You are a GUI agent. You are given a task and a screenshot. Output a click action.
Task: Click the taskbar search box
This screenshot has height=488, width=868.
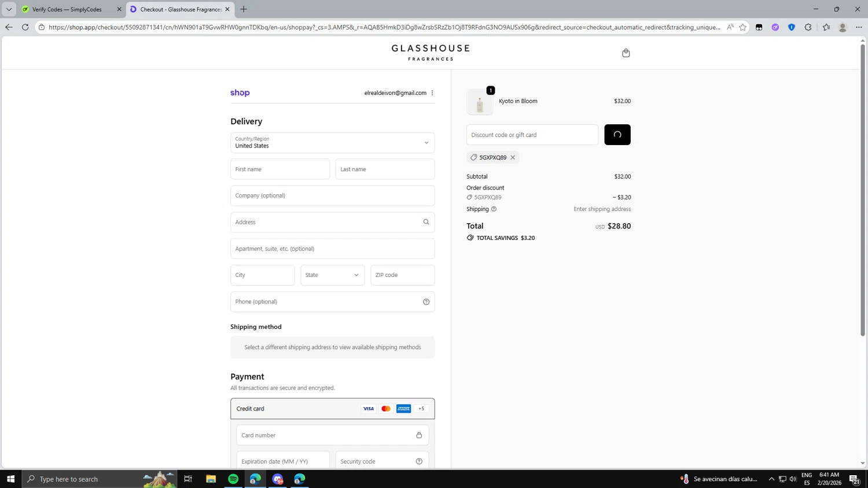pos(99,479)
